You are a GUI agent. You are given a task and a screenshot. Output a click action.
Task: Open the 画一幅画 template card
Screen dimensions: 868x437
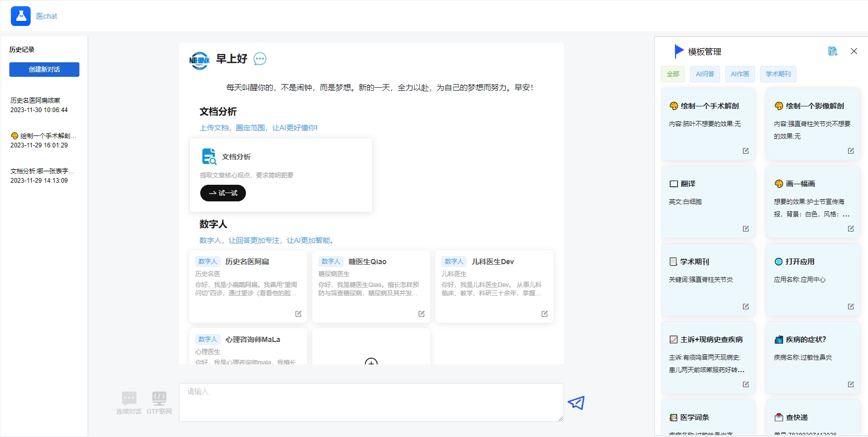click(813, 202)
